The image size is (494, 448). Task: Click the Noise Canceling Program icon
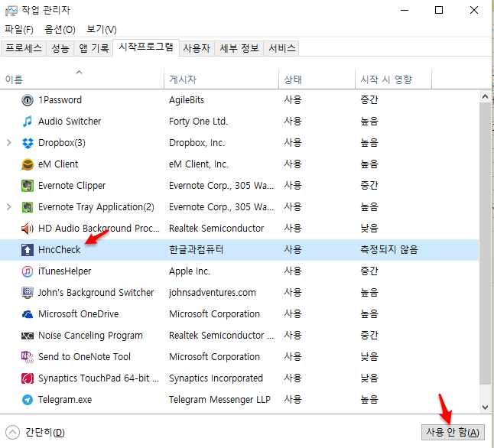tap(28, 336)
